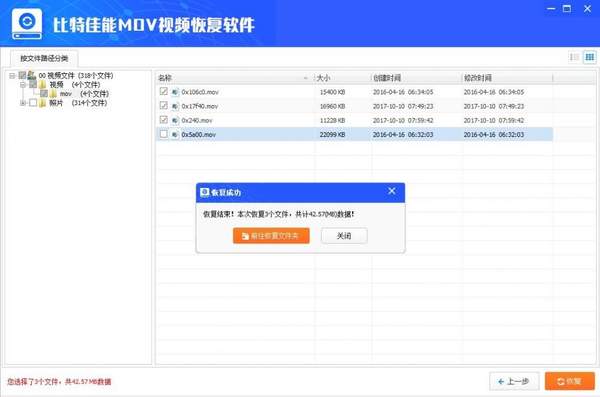Click the 创建时间 column header
This screenshot has width=600, height=397.
(x=416, y=78)
